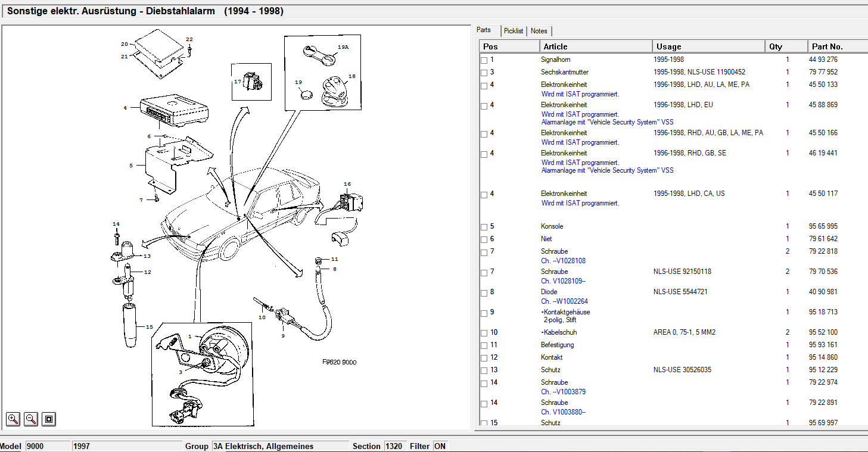This screenshot has height=452, width=868.
Task: Open VSS alarm note under part 46 19 441
Action: [608, 170]
